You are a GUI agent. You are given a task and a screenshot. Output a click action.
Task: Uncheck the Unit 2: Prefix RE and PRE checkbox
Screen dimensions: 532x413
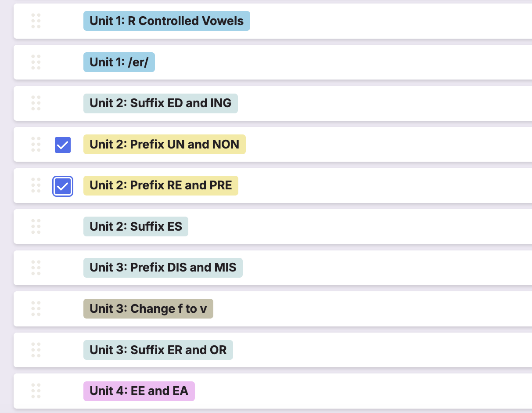[x=63, y=186]
